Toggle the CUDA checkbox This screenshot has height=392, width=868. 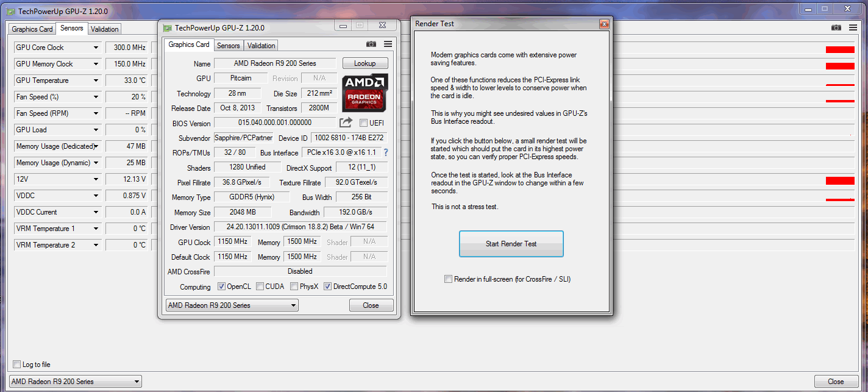(x=260, y=287)
